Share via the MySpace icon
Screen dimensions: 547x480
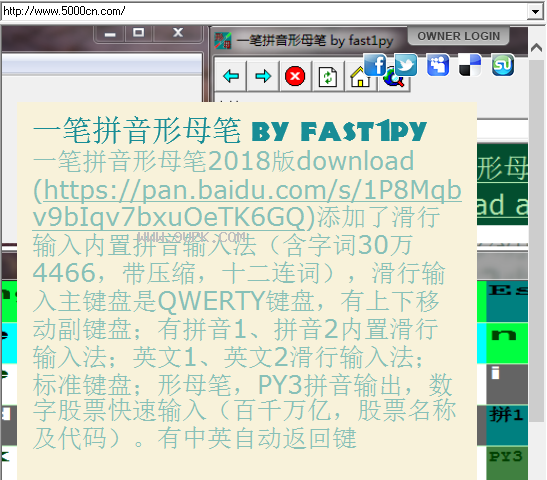[438, 65]
